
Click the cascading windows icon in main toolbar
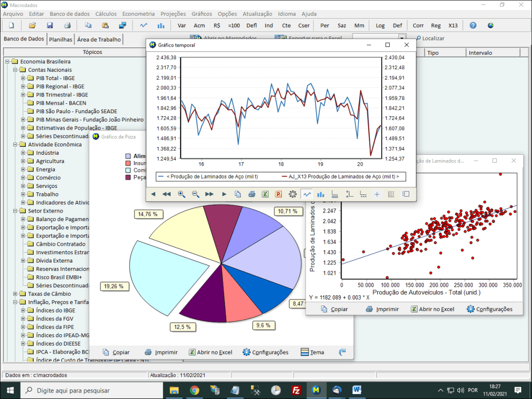click(x=123, y=25)
